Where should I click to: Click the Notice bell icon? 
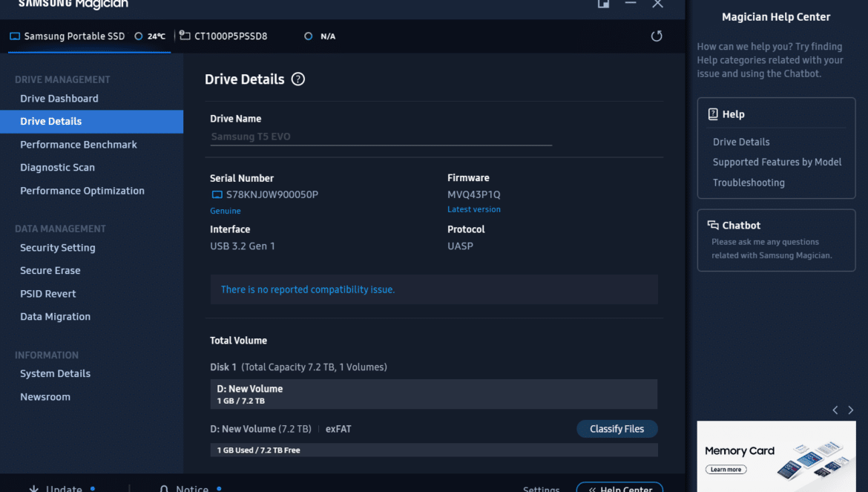(x=164, y=489)
